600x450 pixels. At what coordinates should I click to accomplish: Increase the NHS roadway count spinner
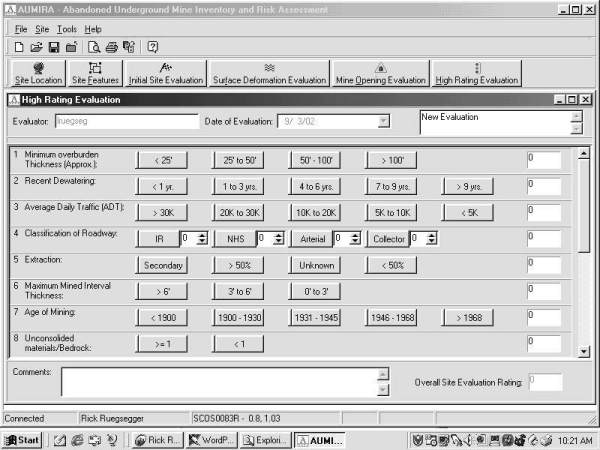278,235
